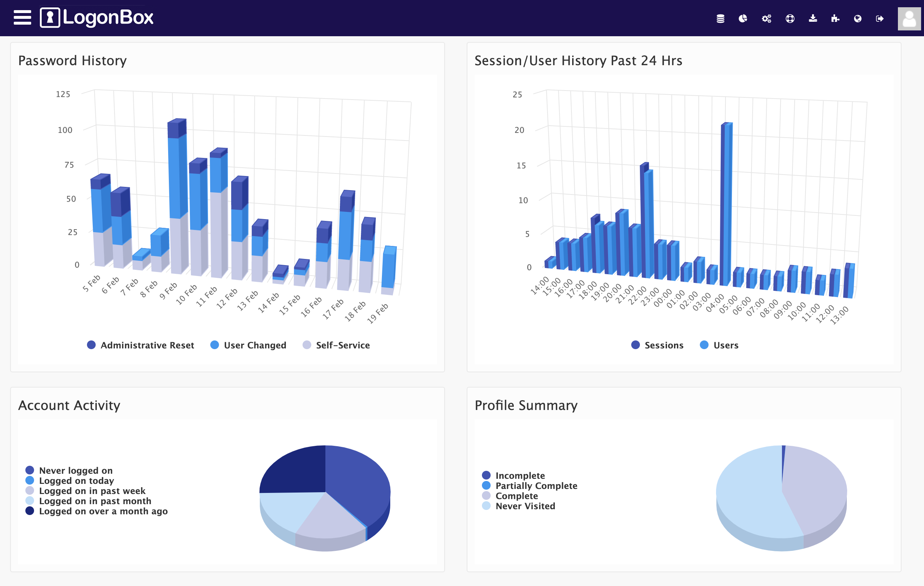
Task: Open the pie chart reports icon
Action: tap(743, 18)
